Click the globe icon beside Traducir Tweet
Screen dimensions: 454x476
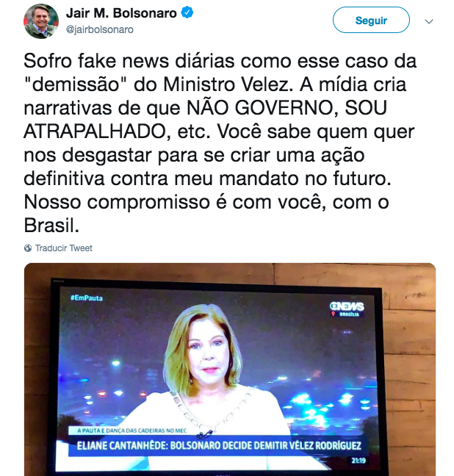coord(28,248)
